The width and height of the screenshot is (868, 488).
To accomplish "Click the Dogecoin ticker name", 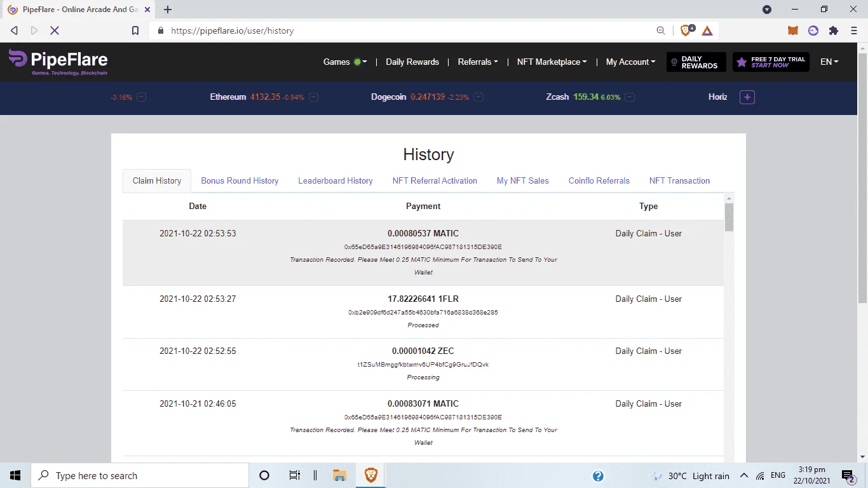I will pyautogui.click(x=388, y=97).
